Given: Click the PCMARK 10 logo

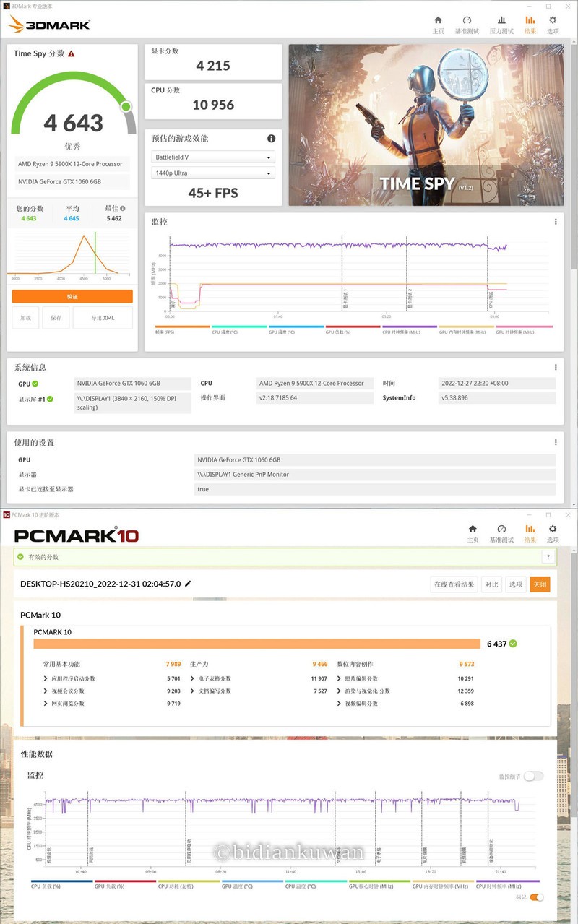Looking at the screenshot, I should [77, 536].
